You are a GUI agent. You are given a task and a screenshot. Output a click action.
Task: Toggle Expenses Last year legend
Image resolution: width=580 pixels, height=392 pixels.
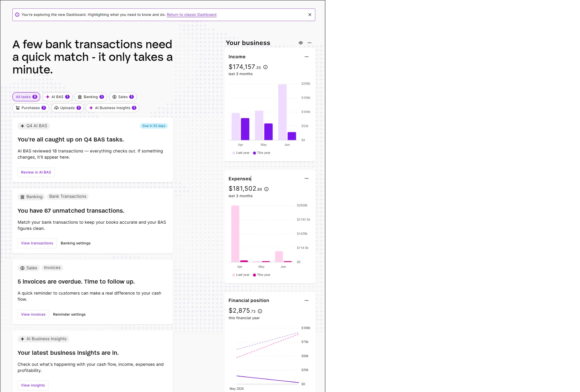[241, 275]
